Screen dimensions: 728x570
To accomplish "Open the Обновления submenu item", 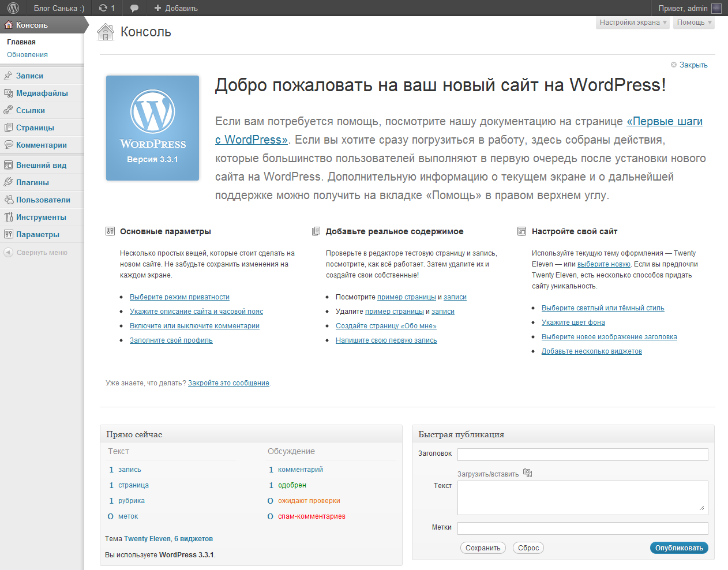I will tap(27, 55).
